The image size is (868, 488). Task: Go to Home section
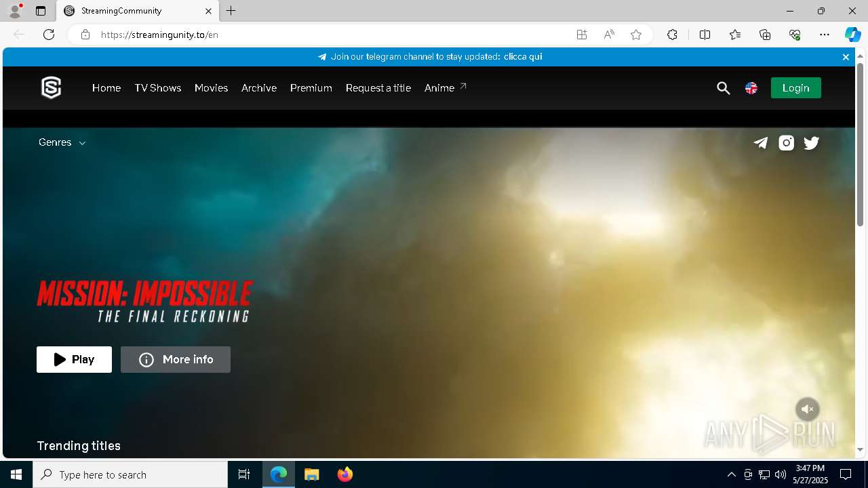[106, 88]
